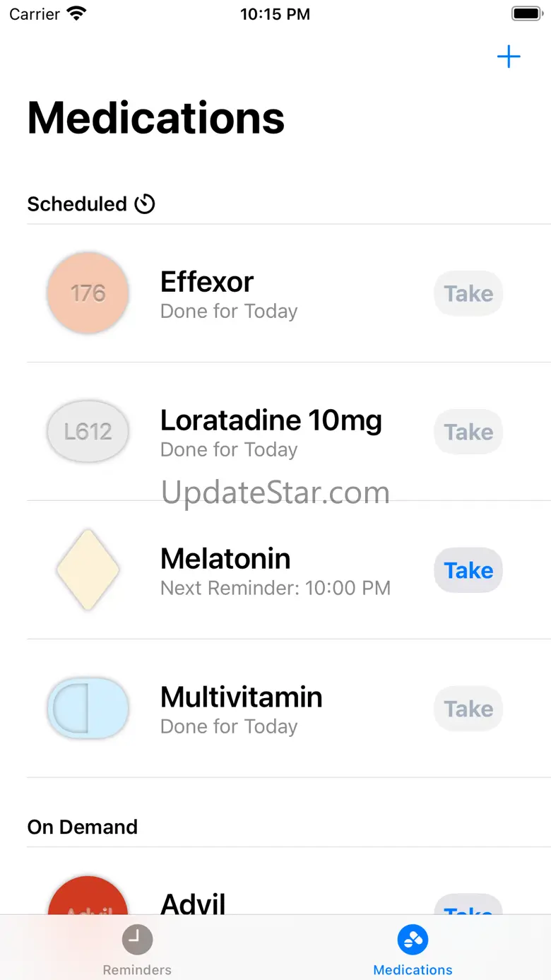Switch to the Medications tab
This screenshot has height=980, width=551.
[x=413, y=949]
